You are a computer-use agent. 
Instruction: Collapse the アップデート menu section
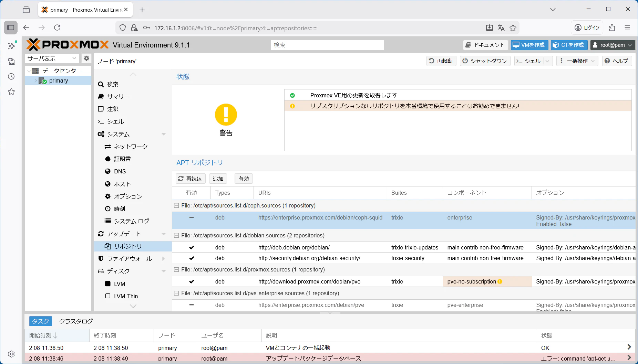164,234
